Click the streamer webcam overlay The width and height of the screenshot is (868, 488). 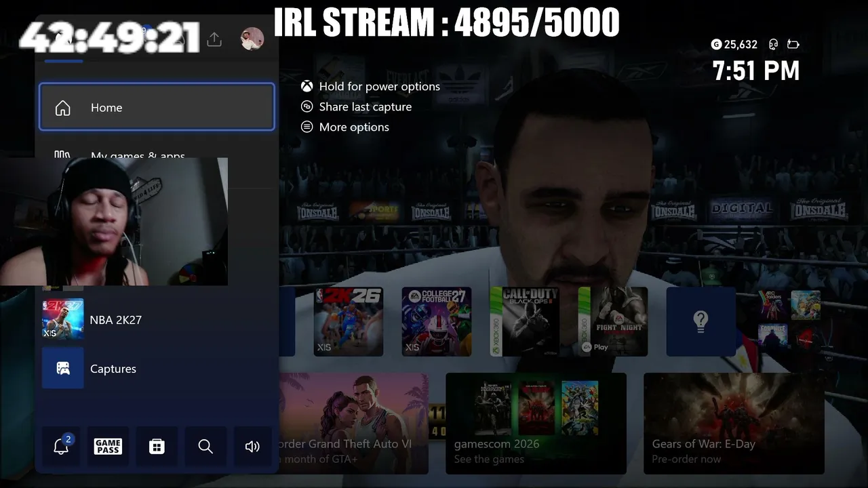click(x=114, y=222)
